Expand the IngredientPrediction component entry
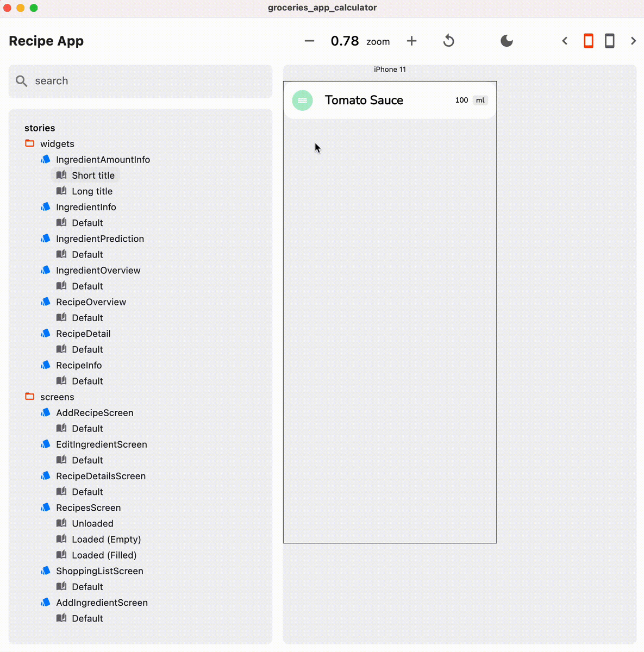Image resolution: width=644 pixels, height=652 pixels. (100, 239)
